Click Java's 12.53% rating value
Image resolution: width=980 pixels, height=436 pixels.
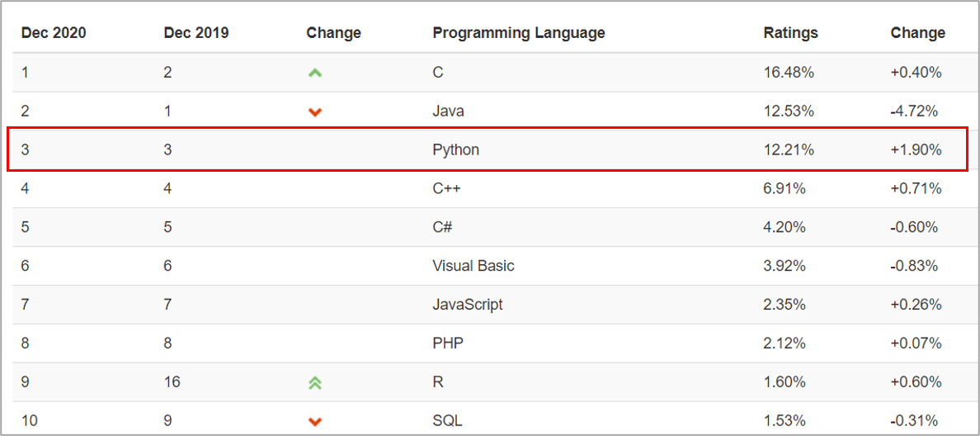tap(789, 111)
